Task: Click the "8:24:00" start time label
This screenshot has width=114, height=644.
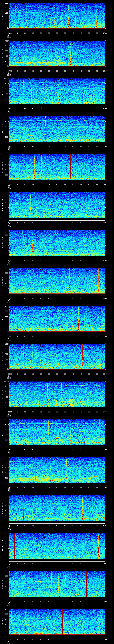Action: click(x=9, y=336)
